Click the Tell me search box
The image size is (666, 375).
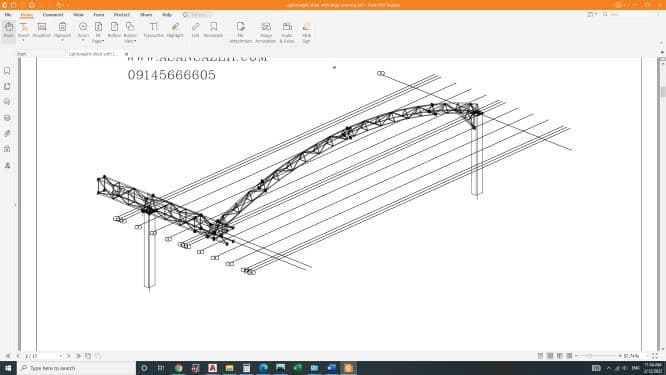pos(197,14)
